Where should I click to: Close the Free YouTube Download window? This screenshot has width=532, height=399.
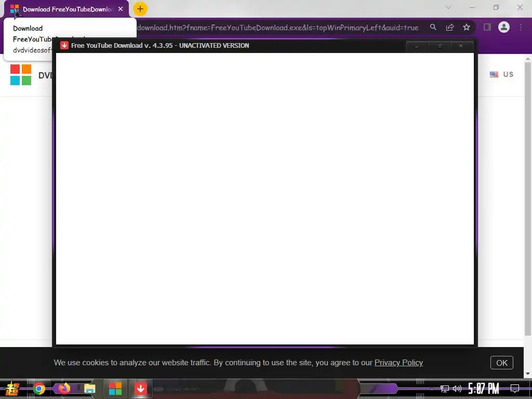[x=461, y=46]
